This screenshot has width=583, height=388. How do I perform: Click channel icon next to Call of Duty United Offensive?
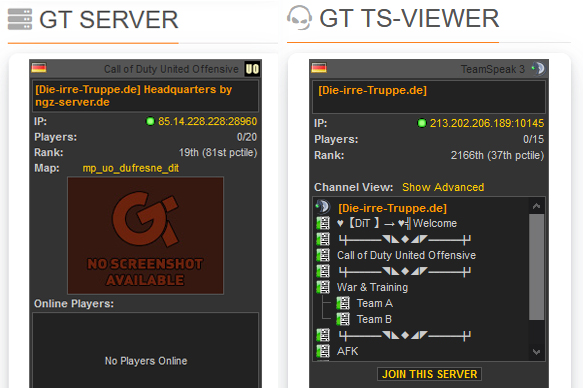(323, 255)
